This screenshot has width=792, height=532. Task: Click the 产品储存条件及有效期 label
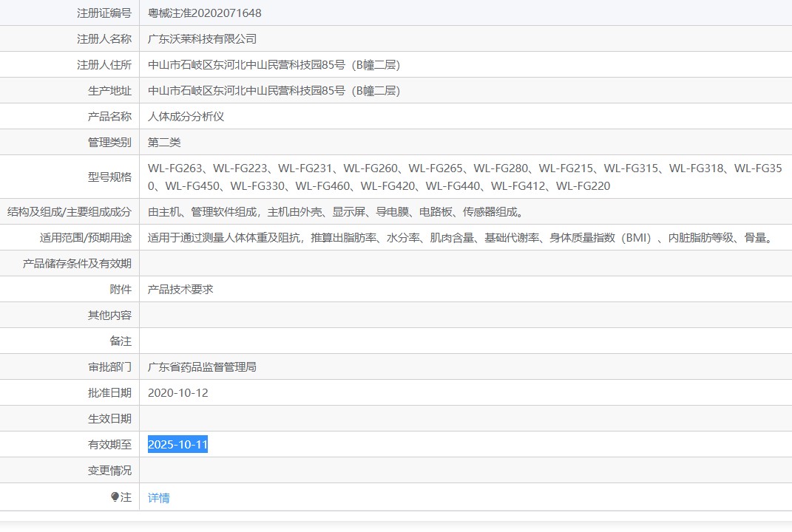pyautogui.click(x=77, y=264)
